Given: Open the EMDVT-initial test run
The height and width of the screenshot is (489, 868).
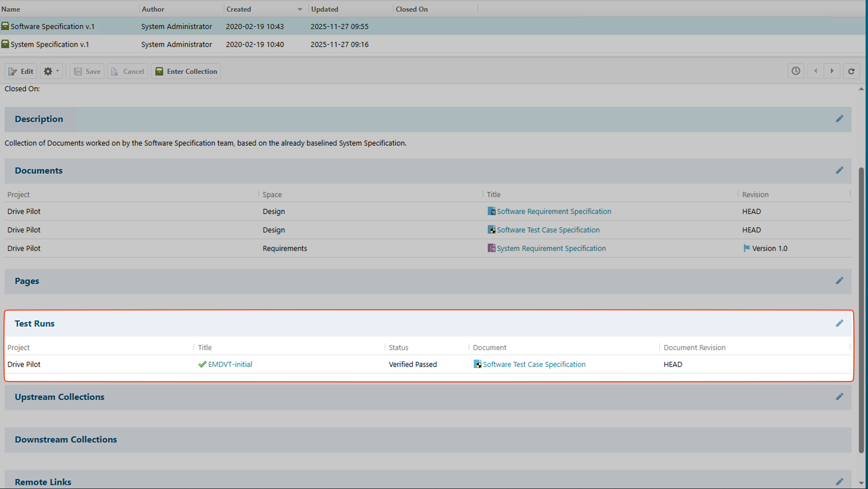Looking at the screenshot, I should pyautogui.click(x=230, y=364).
